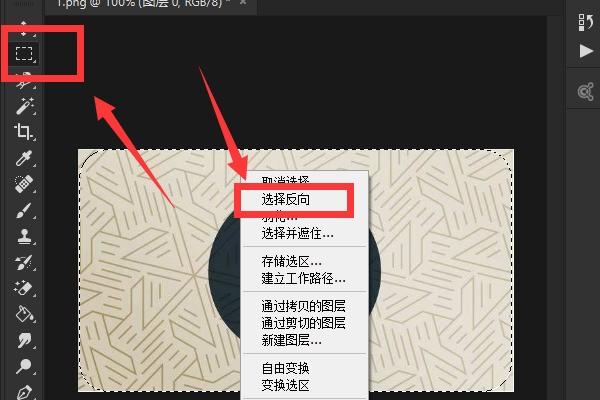Select the Rectangular Marquee tool
The height and width of the screenshot is (400, 600).
coord(24,53)
